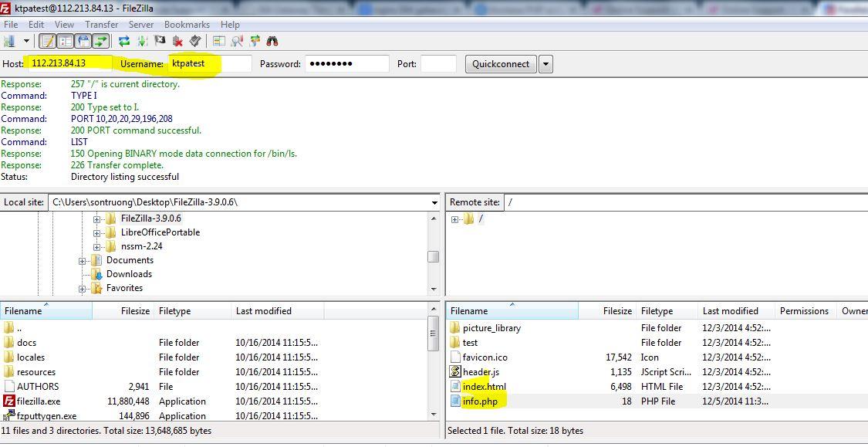Click the index.html file icon
This screenshot has width=868, height=447.
pos(455,387)
